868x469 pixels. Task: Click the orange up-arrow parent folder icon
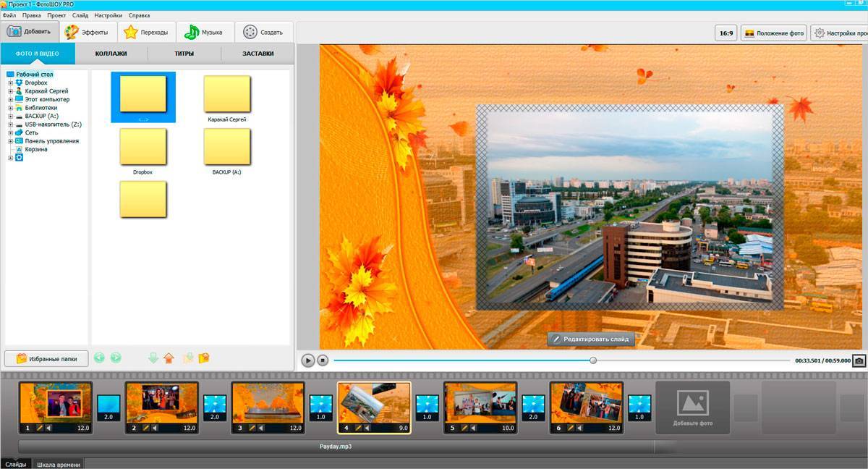[x=169, y=358]
